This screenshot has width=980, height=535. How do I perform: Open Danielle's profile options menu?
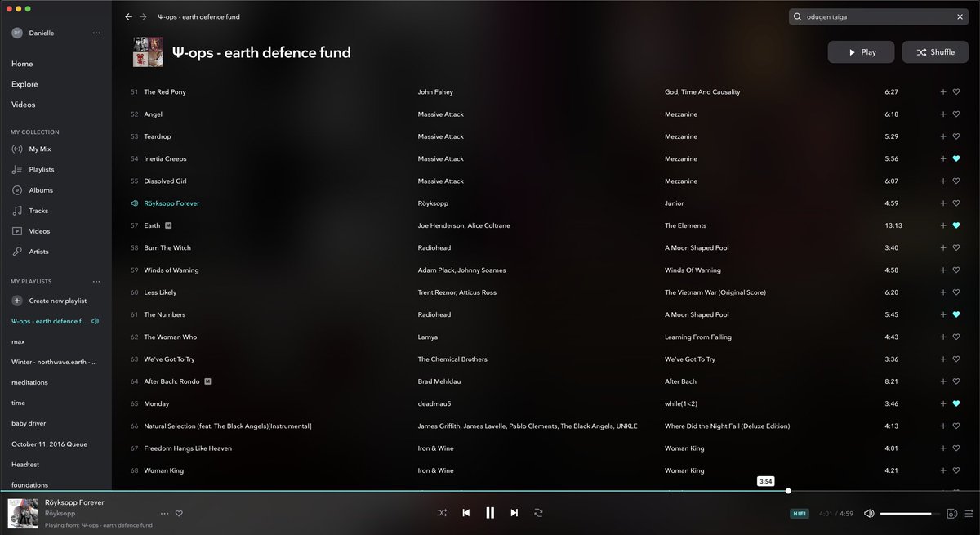(96, 33)
